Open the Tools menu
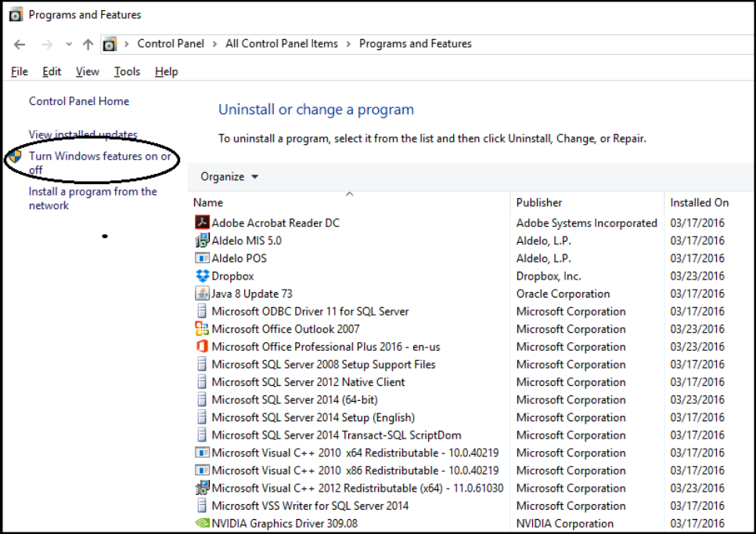756x534 pixels. pos(127,71)
